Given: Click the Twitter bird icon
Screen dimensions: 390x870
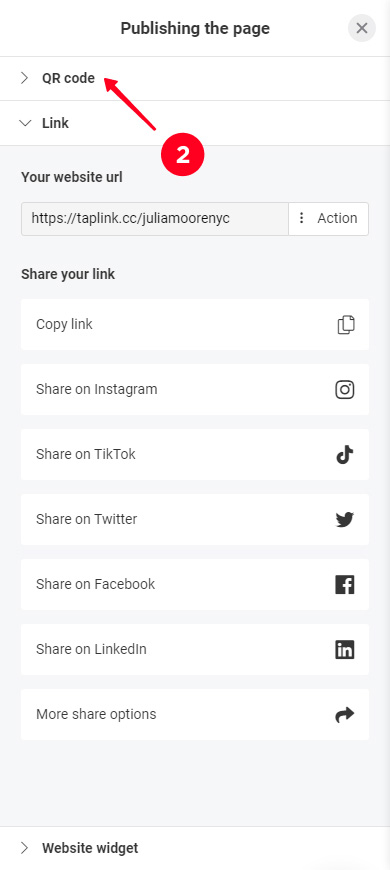Looking at the screenshot, I should [x=345, y=519].
